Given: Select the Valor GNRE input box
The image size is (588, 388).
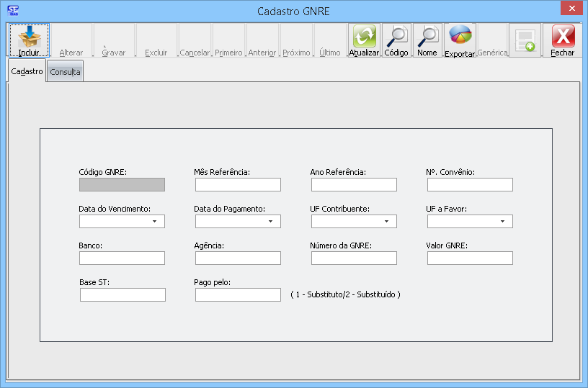Looking at the screenshot, I should pyautogui.click(x=470, y=258).
